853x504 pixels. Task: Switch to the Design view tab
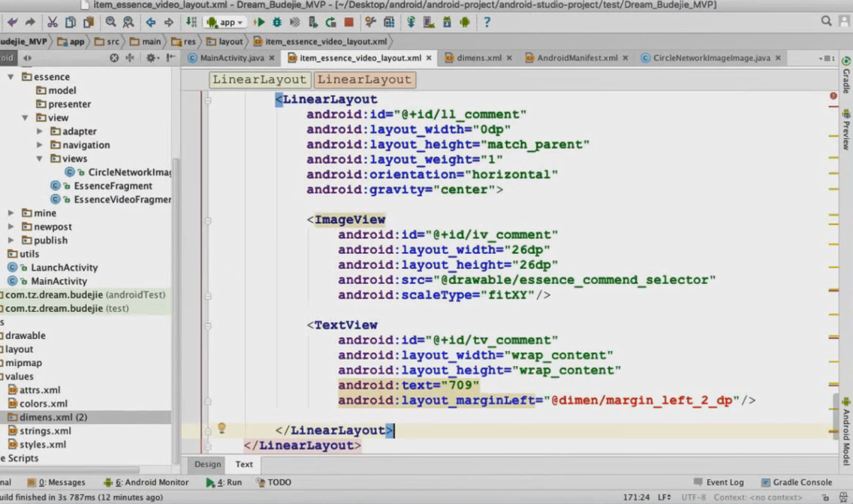click(x=208, y=464)
